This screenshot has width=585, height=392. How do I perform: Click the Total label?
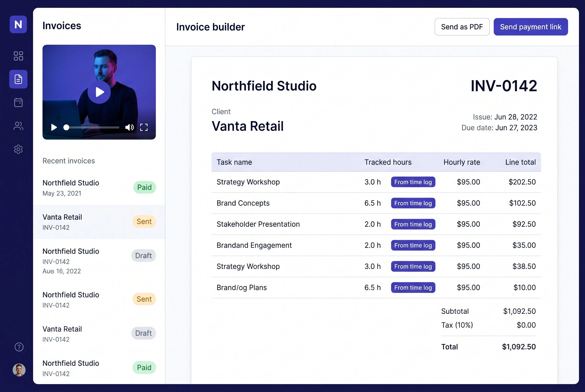tap(449, 347)
